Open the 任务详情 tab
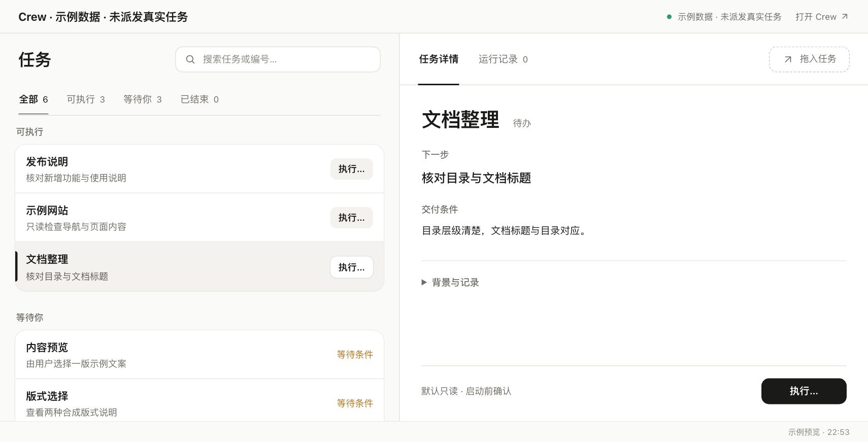The width and height of the screenshot is (868, 442). 439,59
